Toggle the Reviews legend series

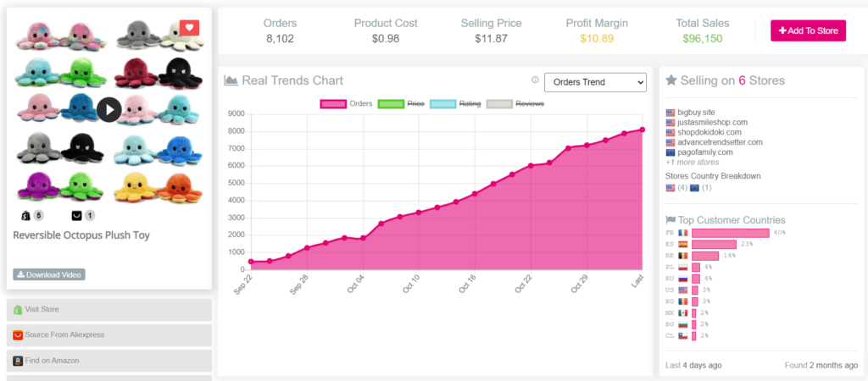[515, 103]
